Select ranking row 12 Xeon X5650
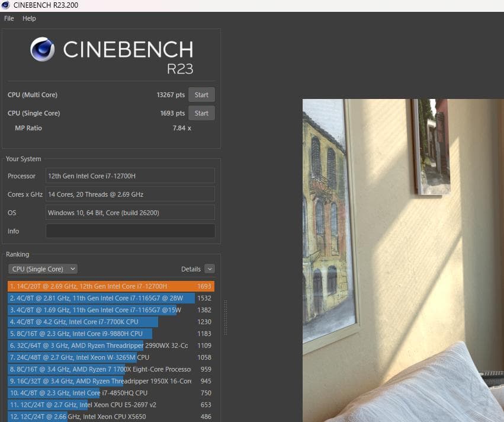This screenshot has width=504, height=422. pos(111,417)
